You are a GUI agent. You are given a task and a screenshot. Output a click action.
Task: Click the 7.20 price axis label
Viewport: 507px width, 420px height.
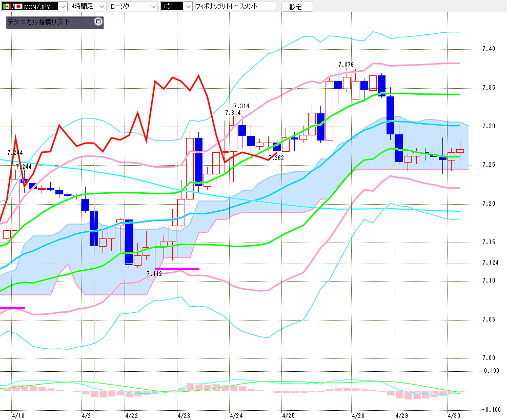click(489, 204)
